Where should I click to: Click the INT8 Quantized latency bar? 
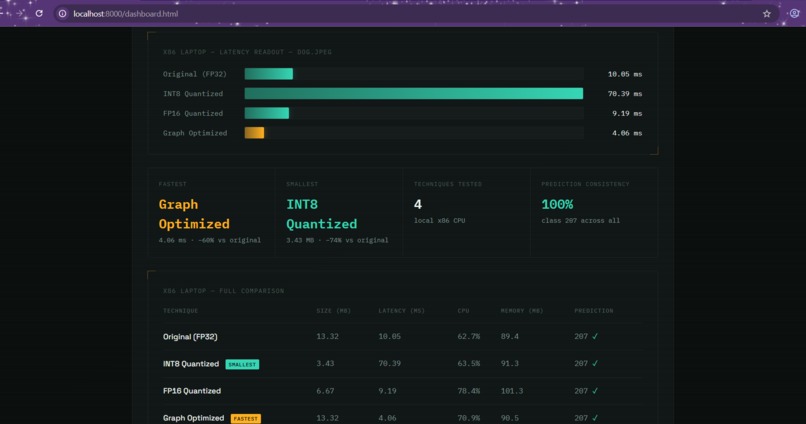tap(414, 94)
